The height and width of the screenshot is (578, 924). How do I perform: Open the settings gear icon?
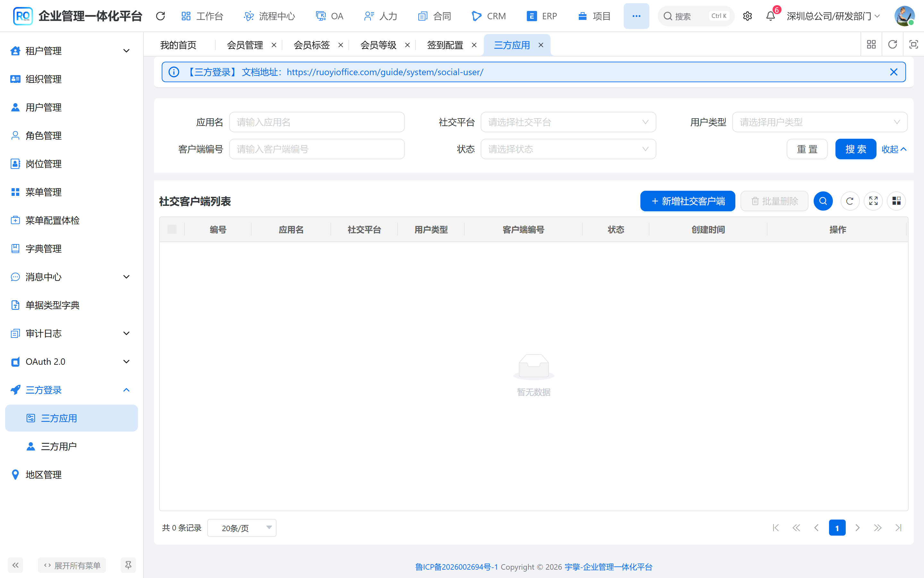click(x=747, y=16)
